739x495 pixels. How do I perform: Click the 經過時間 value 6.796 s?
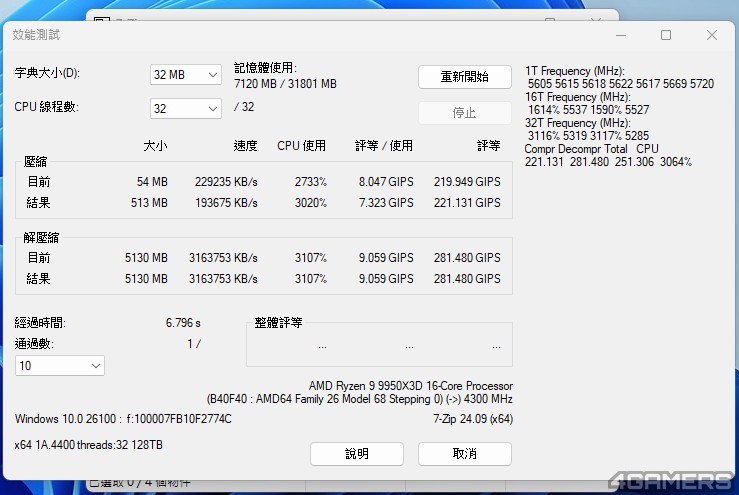pyautogui.click(x=183, y=323)
